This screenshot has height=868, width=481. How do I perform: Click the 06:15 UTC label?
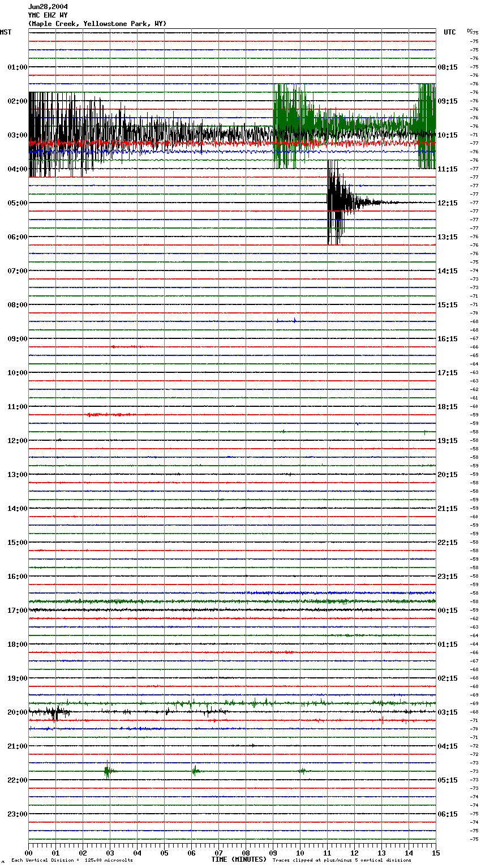pos(448,814)
